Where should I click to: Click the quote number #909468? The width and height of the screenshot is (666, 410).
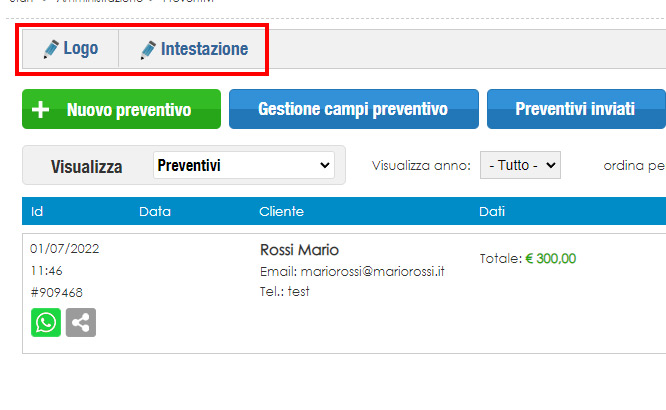[56, 293]
